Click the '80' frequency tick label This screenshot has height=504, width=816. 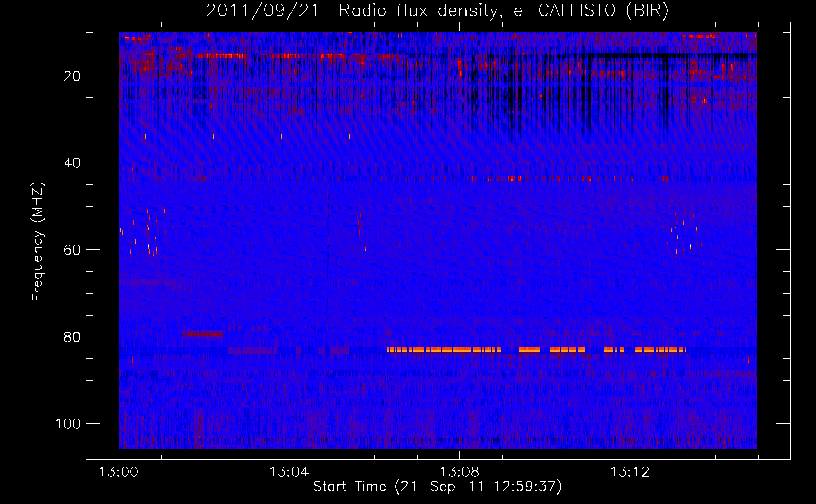tap(73, 337)
